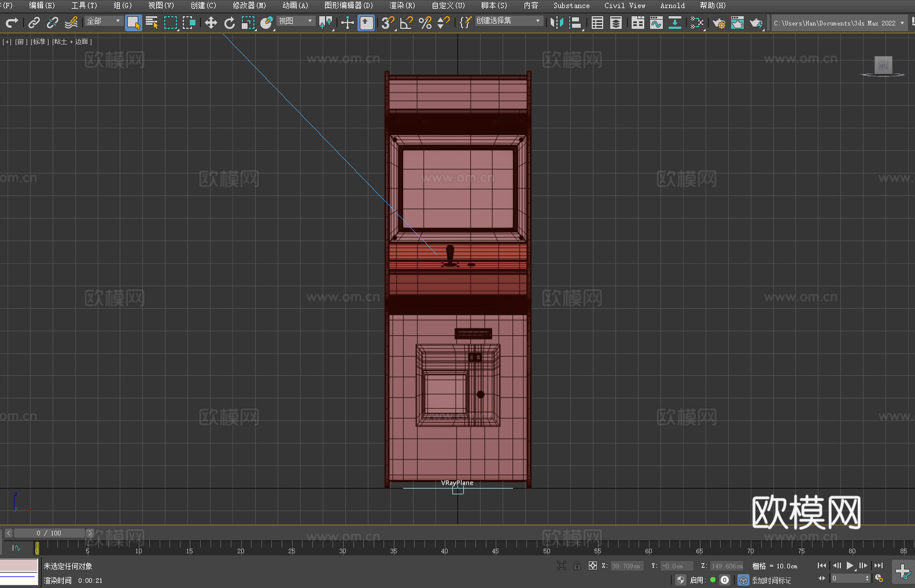Click the Mirror tool icon
The width and height of the screenshot is (915, 588).
click(557, 23)
